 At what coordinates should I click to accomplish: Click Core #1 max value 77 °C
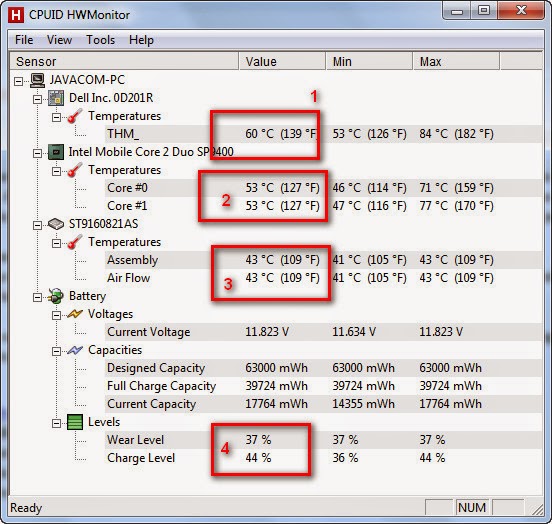tap(456, 206)
